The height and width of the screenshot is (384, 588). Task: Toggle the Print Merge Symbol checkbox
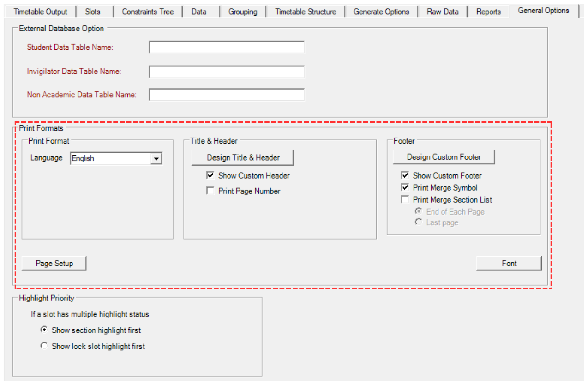[x=405, y=188]
